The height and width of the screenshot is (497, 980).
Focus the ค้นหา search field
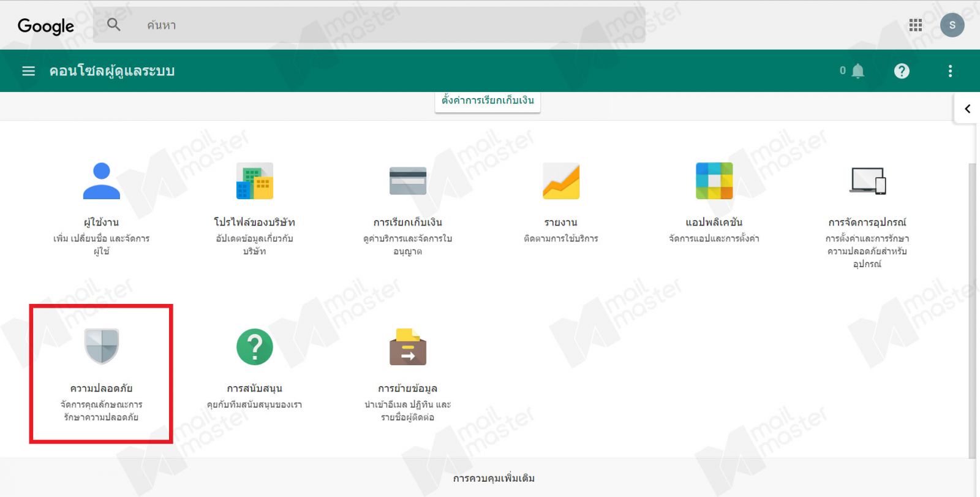pyautogui.click(x=369, y=25)
